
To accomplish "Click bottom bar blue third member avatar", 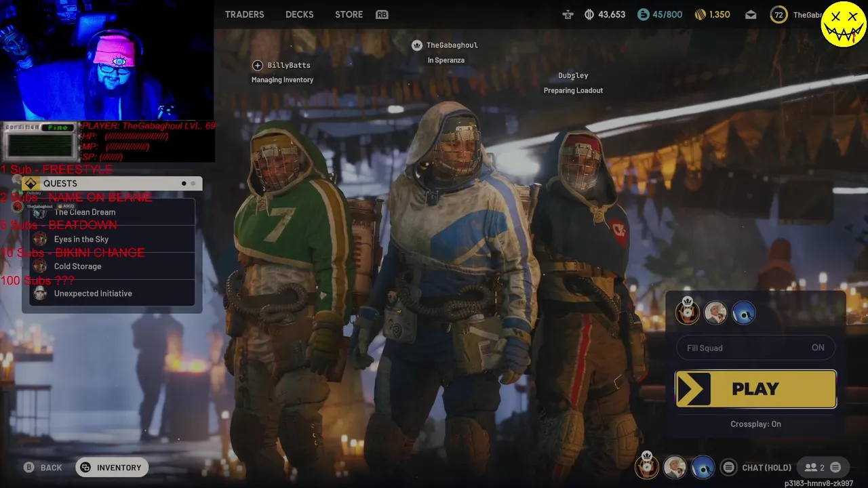I will 703,467.
